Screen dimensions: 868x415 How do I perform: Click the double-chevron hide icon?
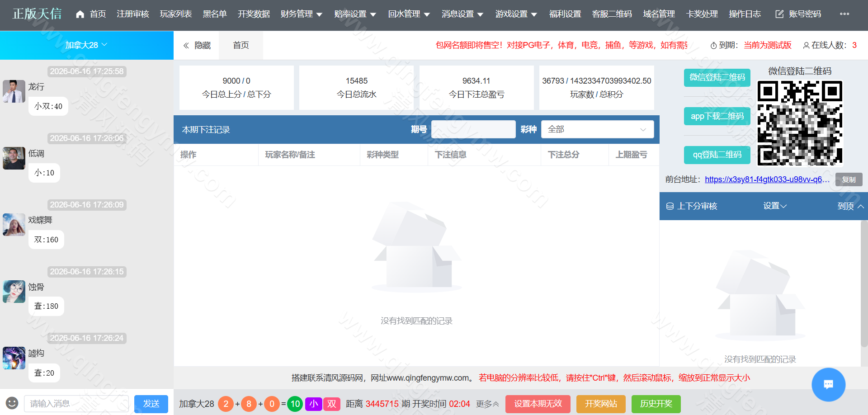[186, 45]
